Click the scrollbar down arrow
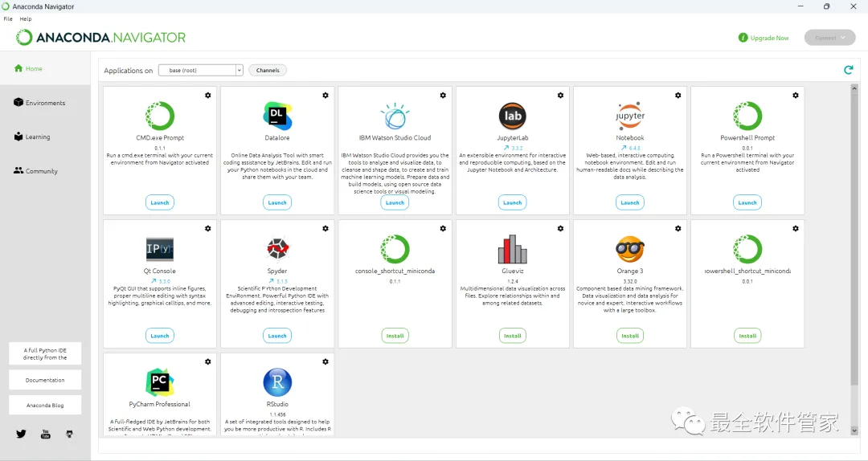The width and height of the screenshot is (868, 461). pyautogui.click(x=854, y=430)
